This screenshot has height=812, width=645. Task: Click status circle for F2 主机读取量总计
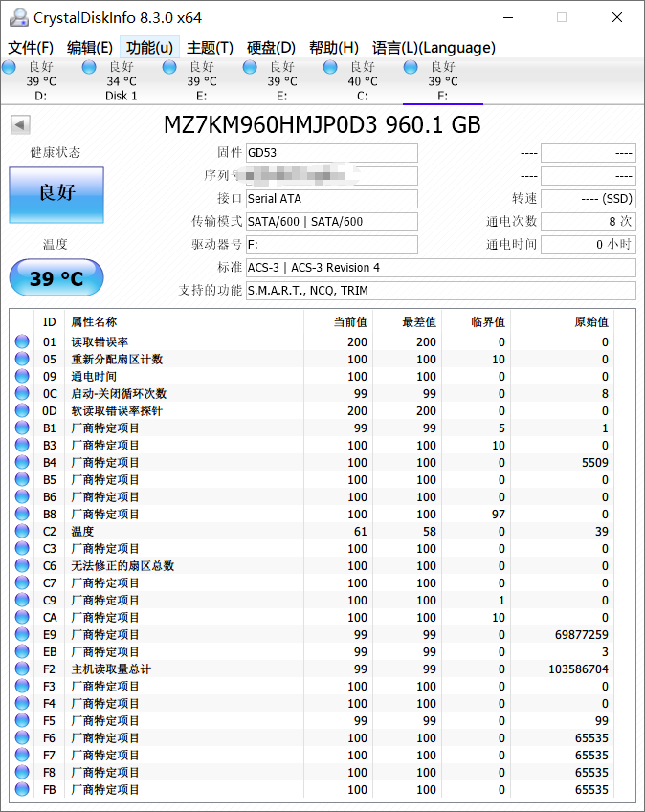pos(22,669)
